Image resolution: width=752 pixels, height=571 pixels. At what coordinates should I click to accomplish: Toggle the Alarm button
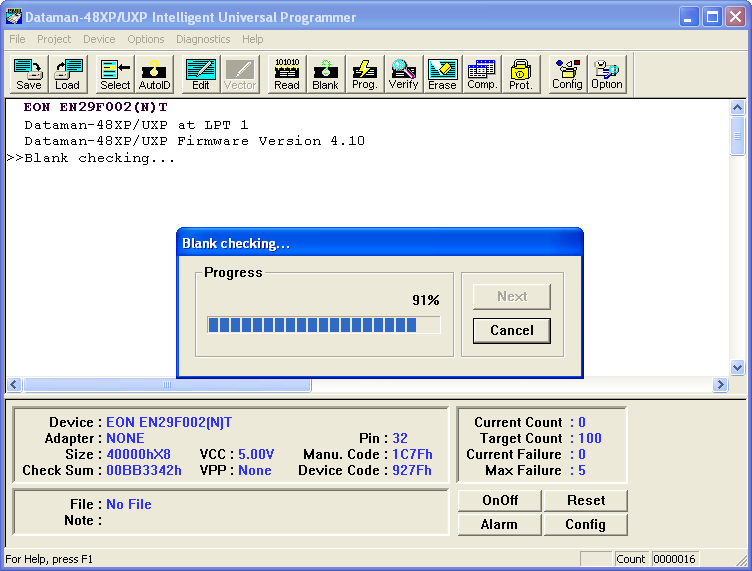click(499, 524)
